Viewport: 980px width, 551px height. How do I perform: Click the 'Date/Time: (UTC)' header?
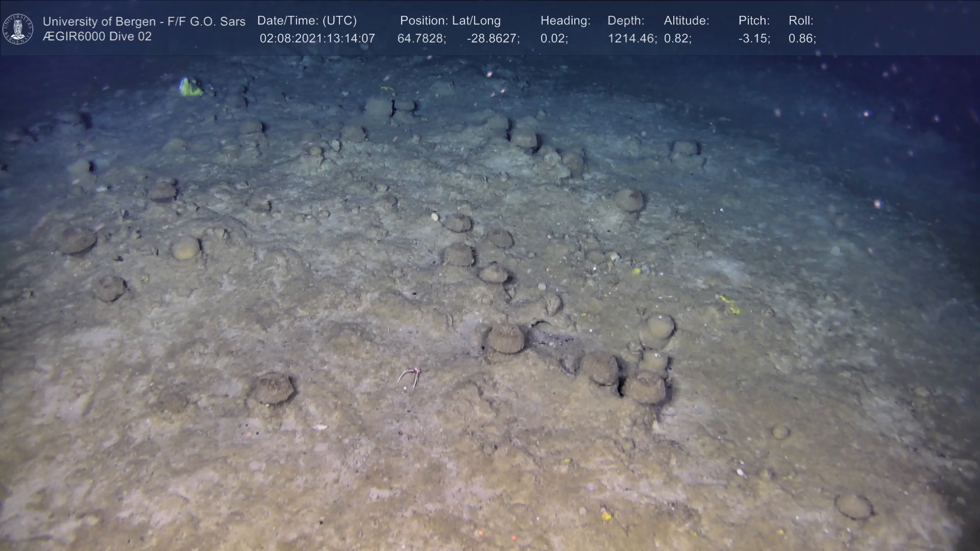click(x=307, y=21)
